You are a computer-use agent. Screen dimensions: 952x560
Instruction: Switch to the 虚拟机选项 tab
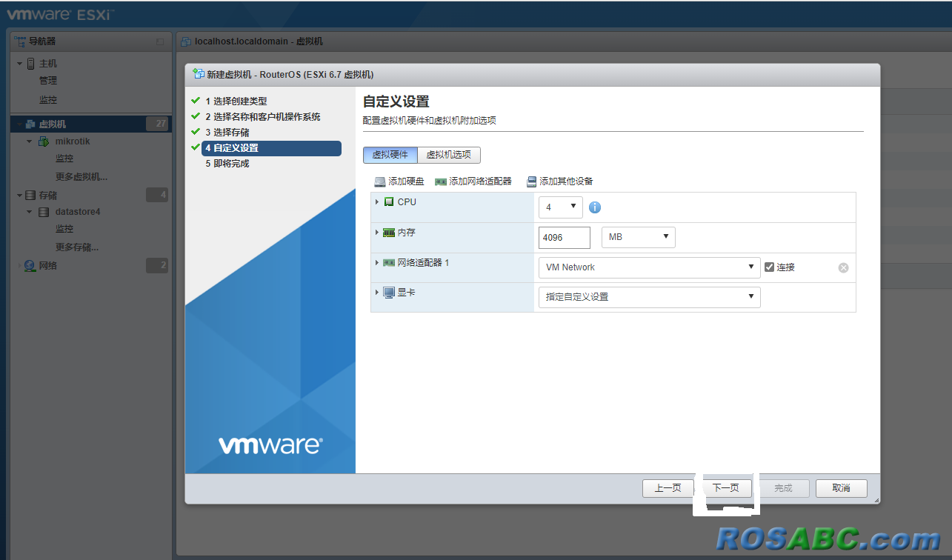point(449,155)
